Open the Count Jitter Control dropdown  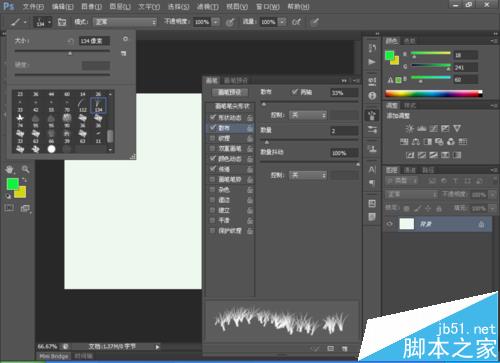pyautogui.click(x=308, y=175)
